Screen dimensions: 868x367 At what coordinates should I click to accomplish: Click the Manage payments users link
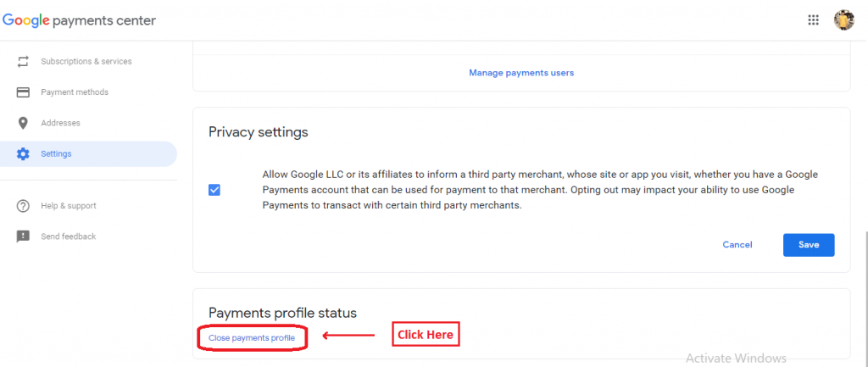click(x=521, y=73)
